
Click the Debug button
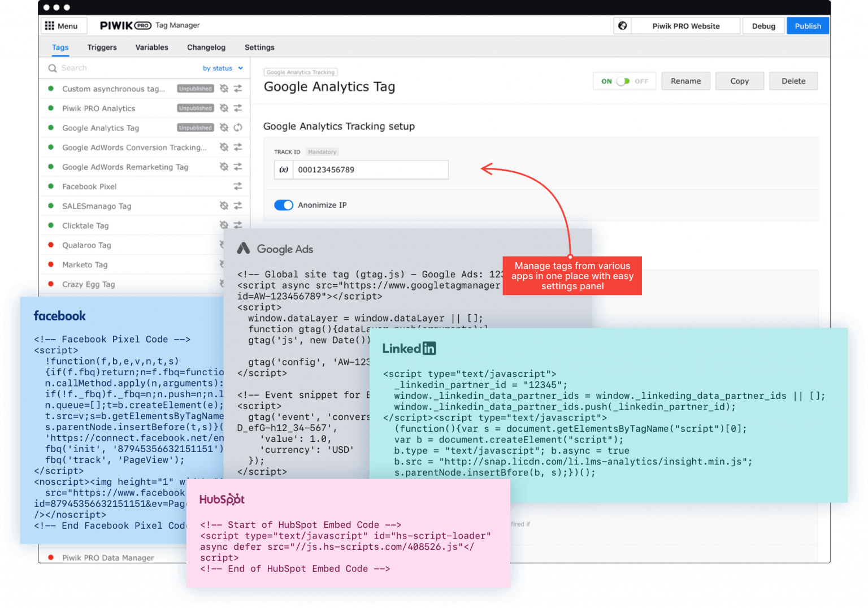click(763, 26)
